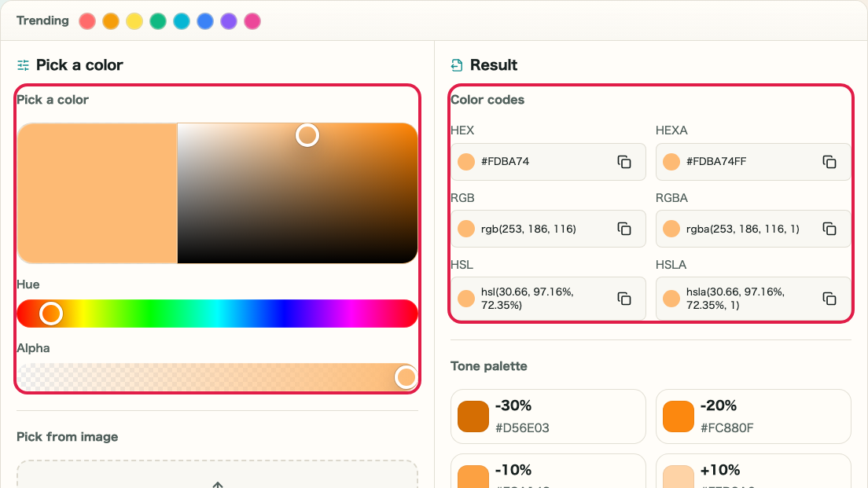Copy the RGB color value

[624, 229]
